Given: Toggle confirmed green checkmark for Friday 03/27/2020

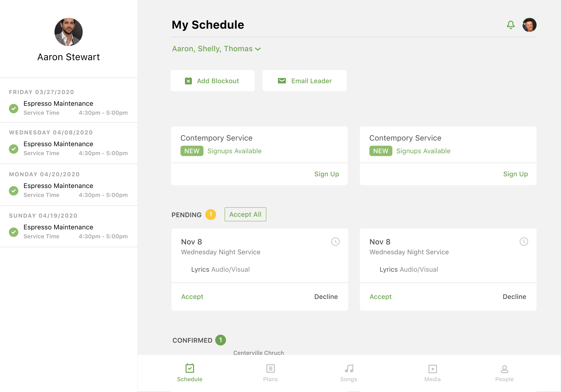Looking at the screenshot, I should point(14,108).
